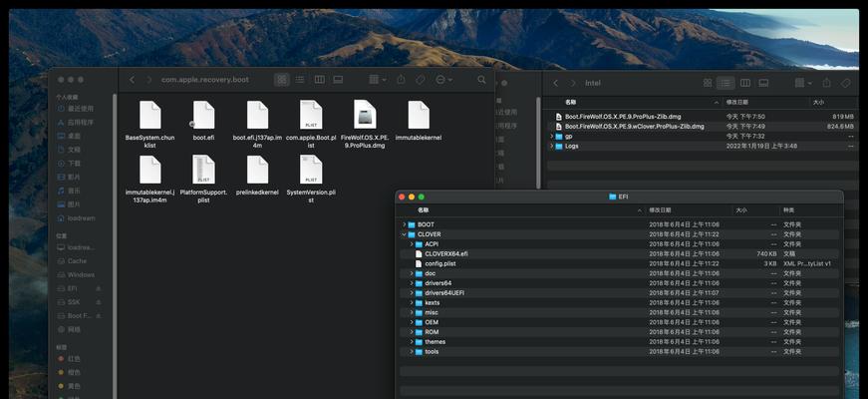Select the boot.efi alias file

click(x=203, y=116)
